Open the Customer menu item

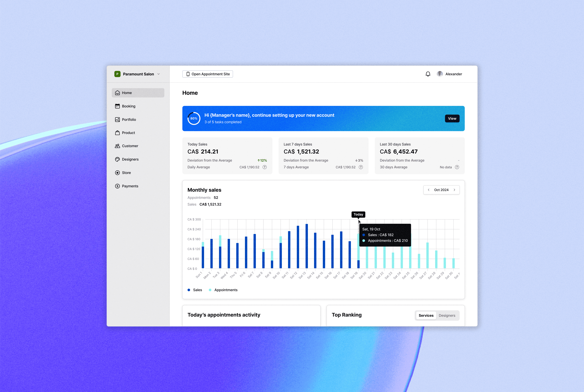coord(130,146)
